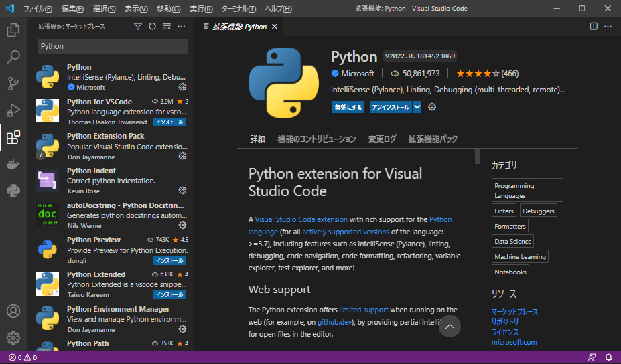Open the 選択(S) menu

click(104, 9)
